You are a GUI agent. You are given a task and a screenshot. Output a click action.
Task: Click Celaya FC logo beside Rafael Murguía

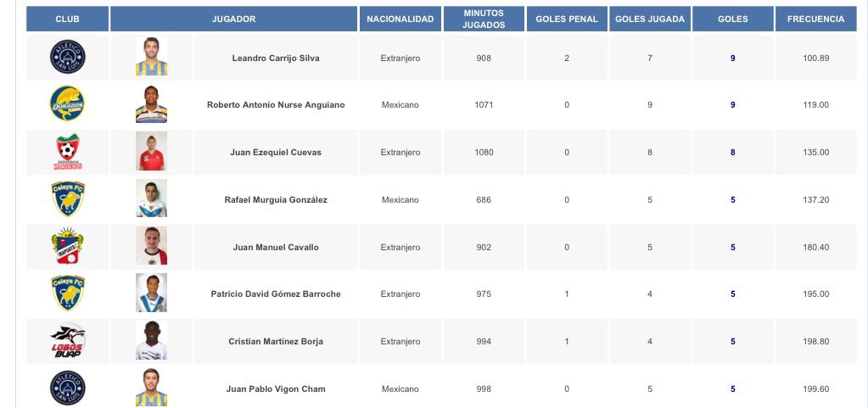(x=67, y=199)
